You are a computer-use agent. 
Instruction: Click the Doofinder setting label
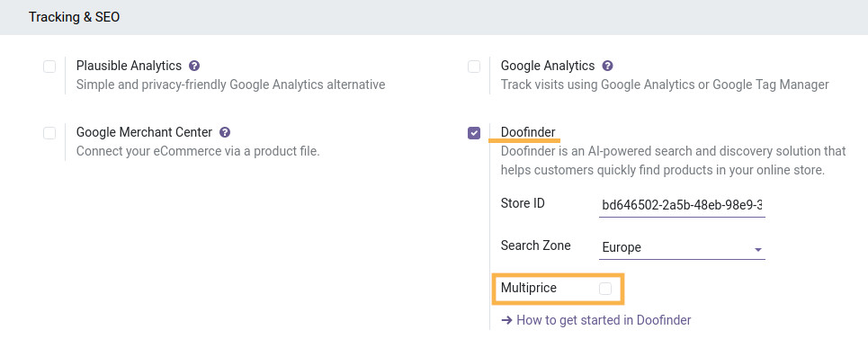tap(528, 132)
